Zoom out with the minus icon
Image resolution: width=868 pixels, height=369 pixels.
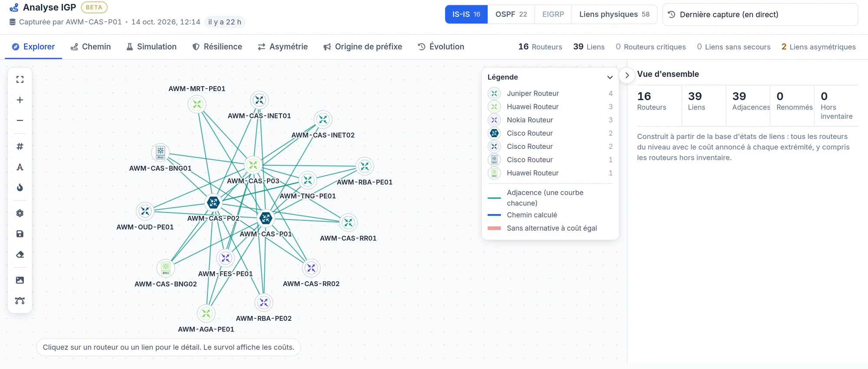tap(20, 120)
